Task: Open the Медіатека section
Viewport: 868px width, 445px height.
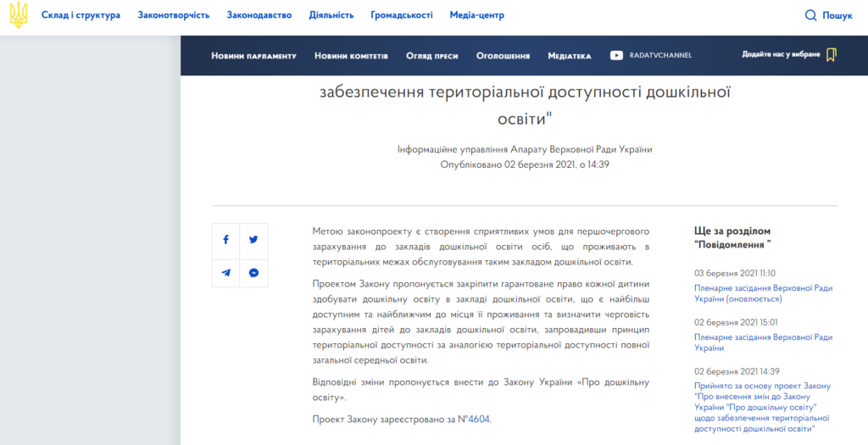Action: click(x=569, y=56)
